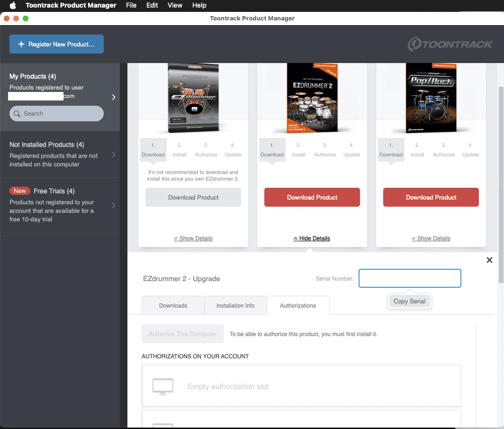Download the Pop/Rock product
The height and width of the screenshot is (429, 504).
[431, 197]
